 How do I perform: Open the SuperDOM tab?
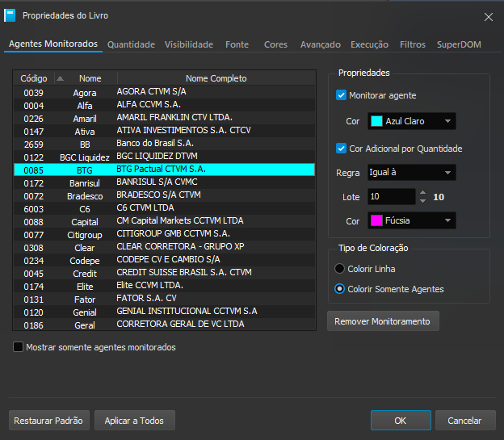tap(459, 44)
